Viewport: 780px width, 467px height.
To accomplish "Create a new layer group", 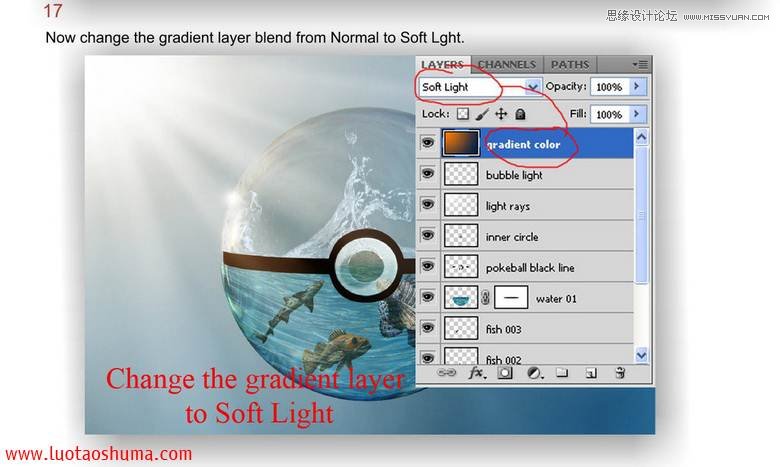I will [562, 373].
